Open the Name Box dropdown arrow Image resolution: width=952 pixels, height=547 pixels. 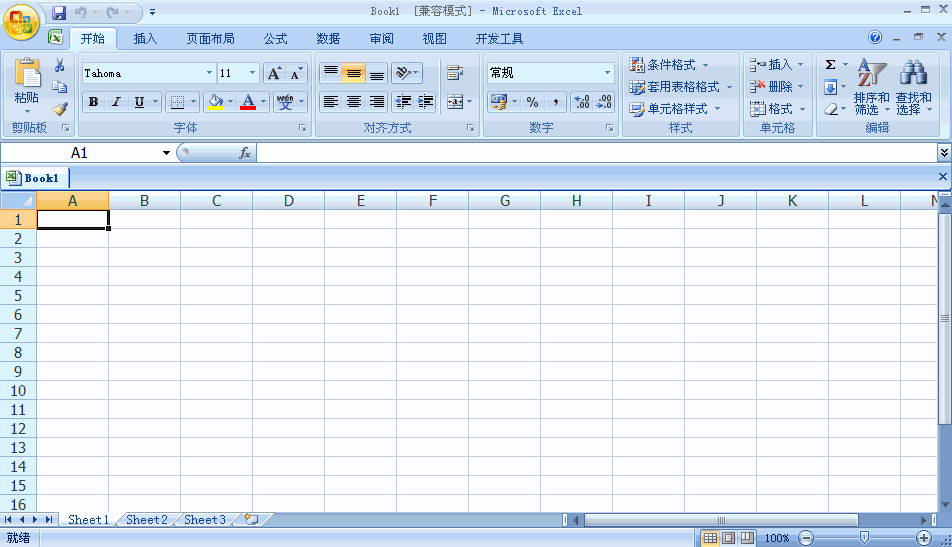pos(166,153)
